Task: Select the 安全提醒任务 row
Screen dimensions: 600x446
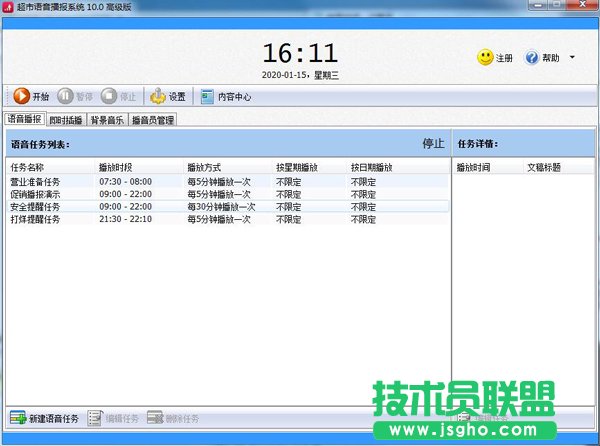Action: 228,207
